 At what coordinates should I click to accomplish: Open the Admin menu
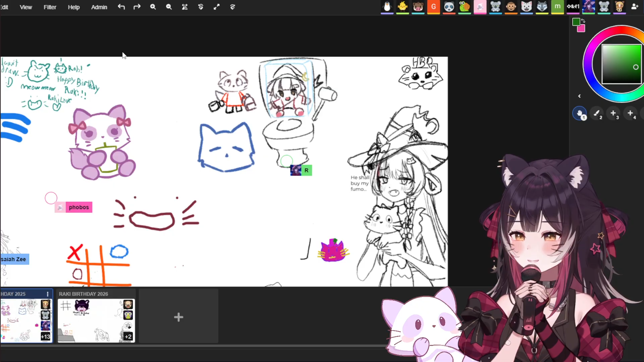coord(99,7)
